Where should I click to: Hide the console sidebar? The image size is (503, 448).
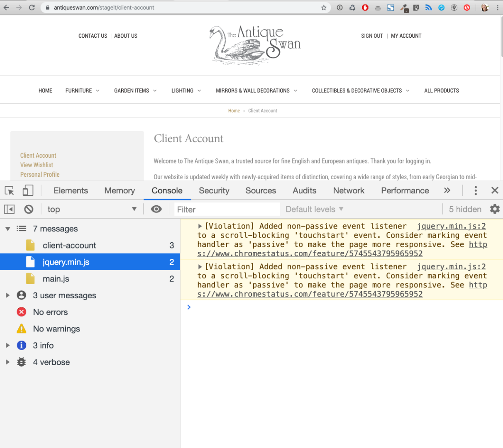[9, 209]
